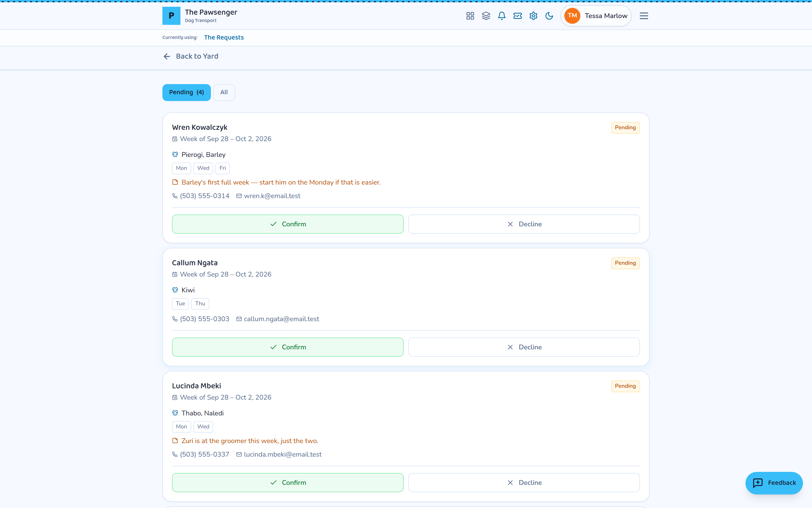The image size is (812, 508).
Task: Click dog names Pierogi, Barley
Action: pyautogui.click(x=203, y=155)
